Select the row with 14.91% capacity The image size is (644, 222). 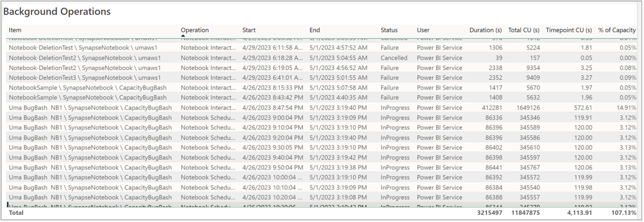(322, 107)
